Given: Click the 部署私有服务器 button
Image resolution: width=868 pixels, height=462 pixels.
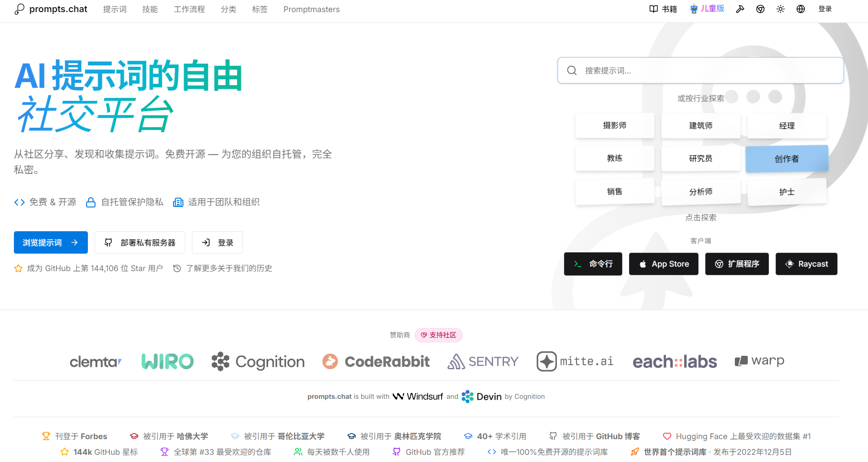Looking at the screenshot, I should pos(140,242).
